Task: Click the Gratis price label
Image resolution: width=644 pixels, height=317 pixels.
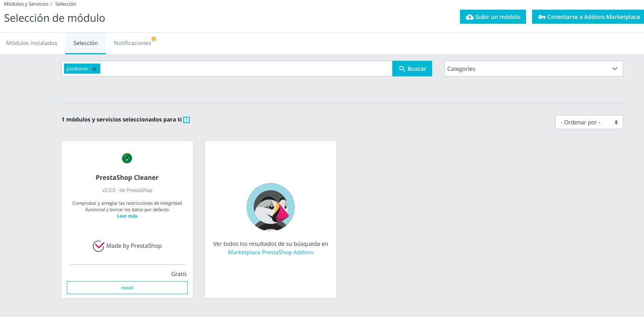Action: (x=179, y=274)
